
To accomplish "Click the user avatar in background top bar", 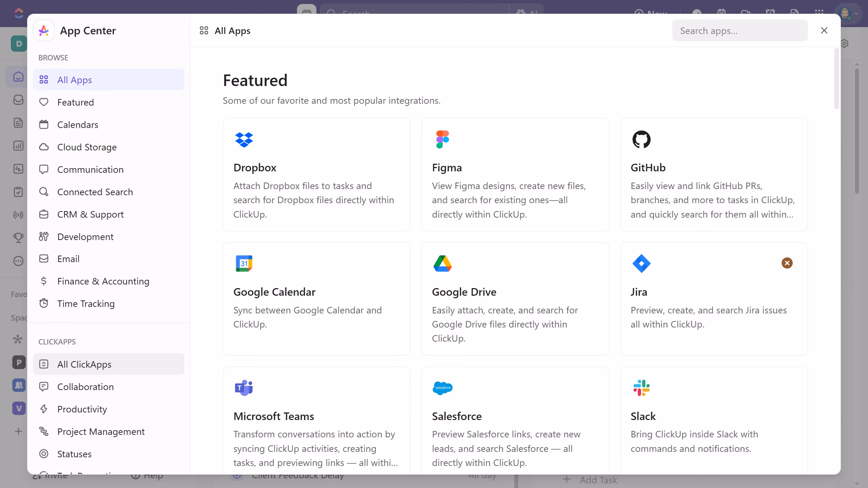I will pos(845,13).
